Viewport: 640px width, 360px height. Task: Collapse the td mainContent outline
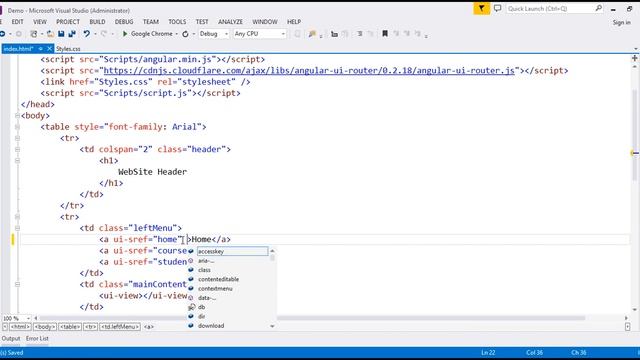(17, 284)
